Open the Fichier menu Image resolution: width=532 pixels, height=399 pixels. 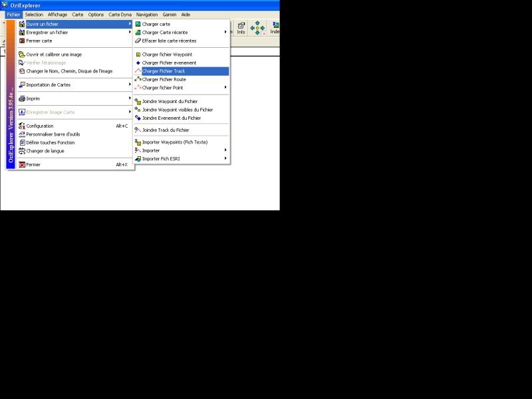coord(13,15)
